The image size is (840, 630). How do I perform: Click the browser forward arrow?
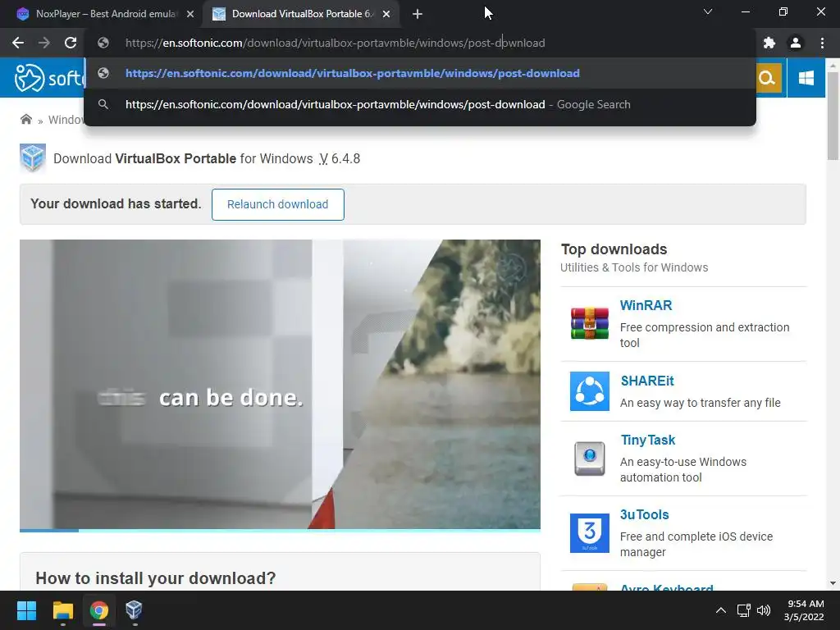pyautogui.click(x=44, y=43)
